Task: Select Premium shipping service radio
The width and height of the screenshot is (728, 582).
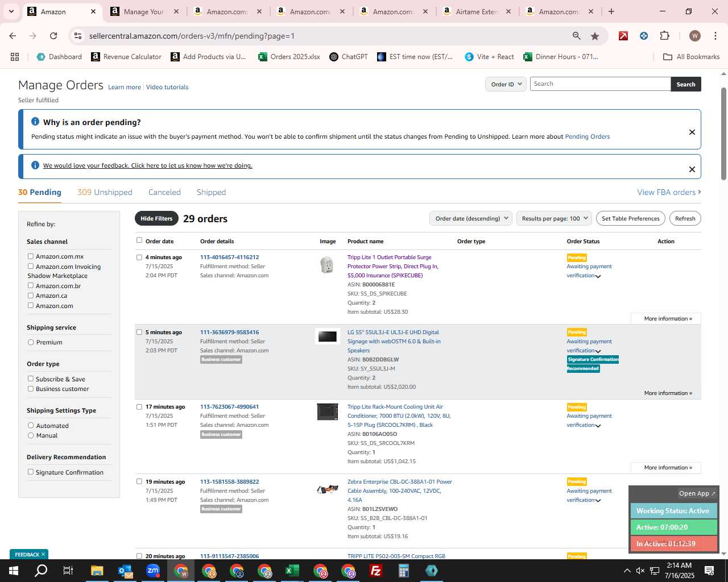Action: 31,342
